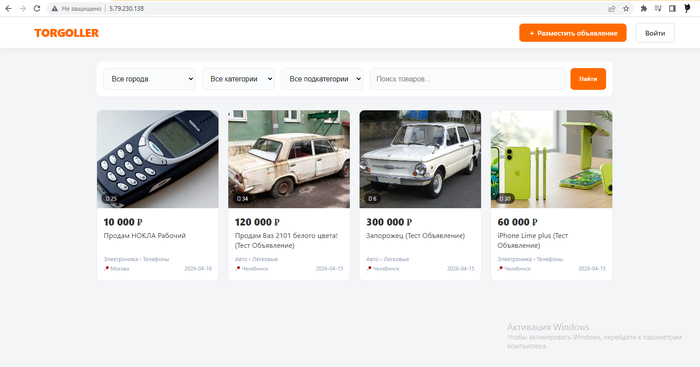The image size is (700, 367).
Task: Click the Найти search button
Action: (588, 79)
